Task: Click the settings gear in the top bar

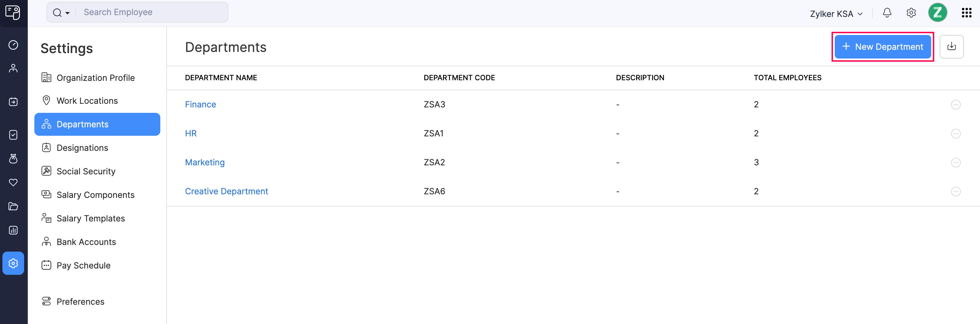Action: (911, 13)
